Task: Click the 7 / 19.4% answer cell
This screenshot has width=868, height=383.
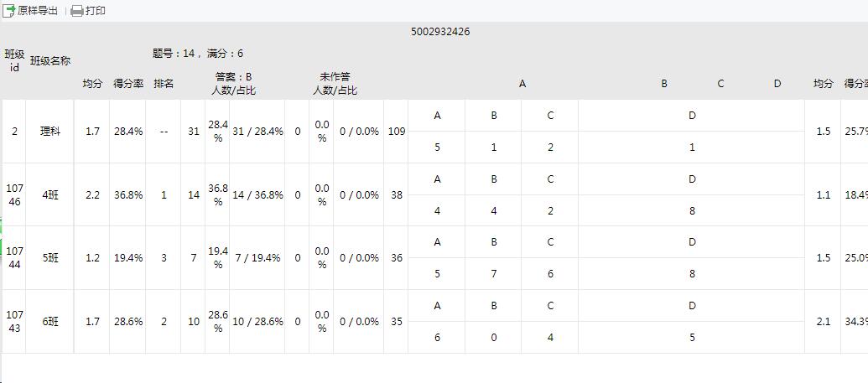Action: (257, 258)
